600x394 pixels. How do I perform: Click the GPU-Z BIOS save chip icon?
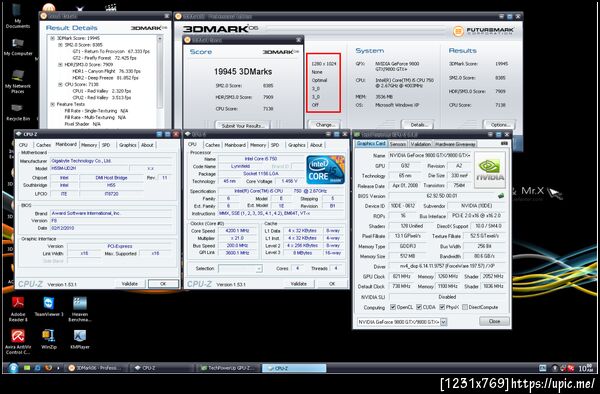click(x=501, y=195)
